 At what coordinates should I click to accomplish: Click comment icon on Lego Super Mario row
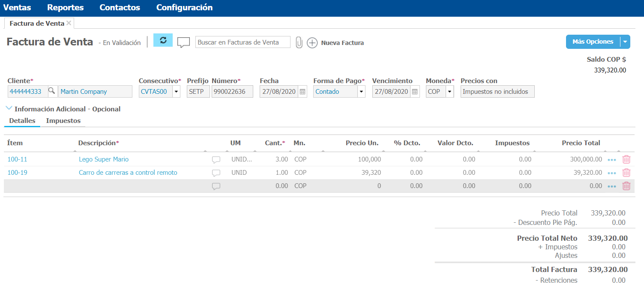[216, 160]
